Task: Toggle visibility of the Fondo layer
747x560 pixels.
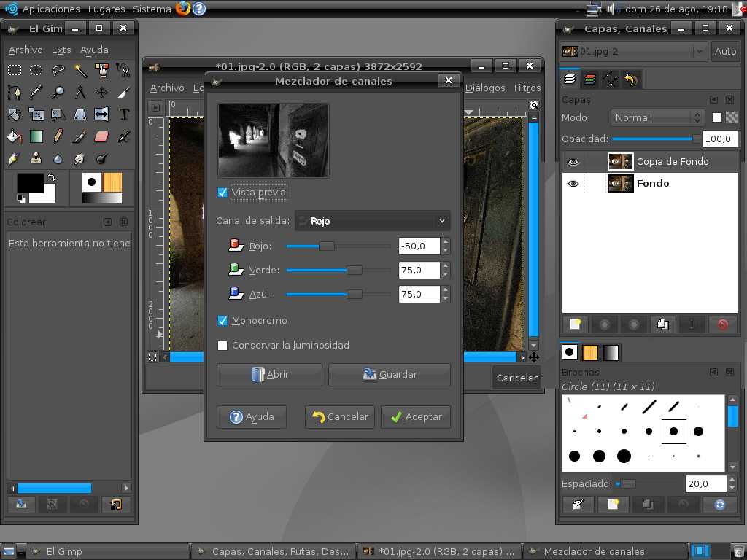Action: (x=573, y=184)
